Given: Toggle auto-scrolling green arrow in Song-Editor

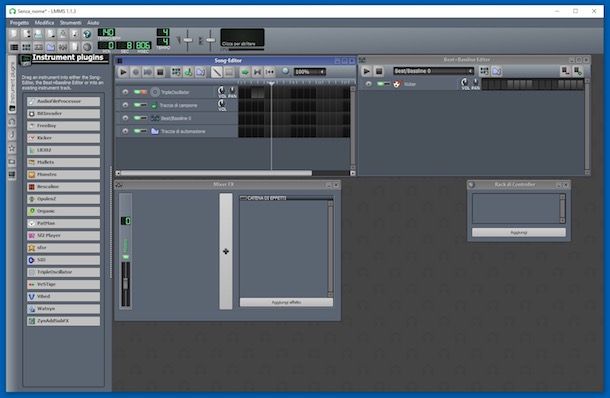Looking at the screenshot, I should tap(245, 72).
